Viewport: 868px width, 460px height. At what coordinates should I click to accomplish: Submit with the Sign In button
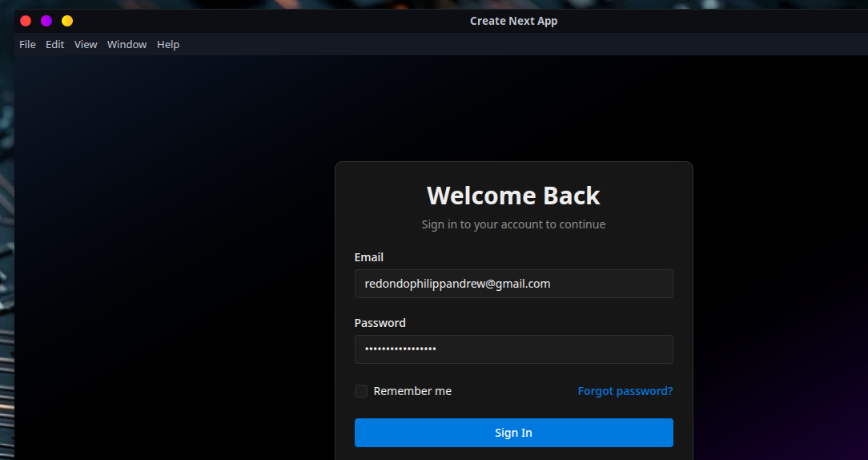(514, 433)
